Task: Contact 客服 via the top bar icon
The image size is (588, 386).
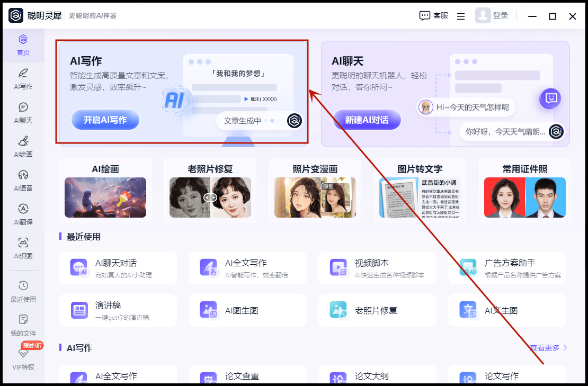Action: pos(433,15)
